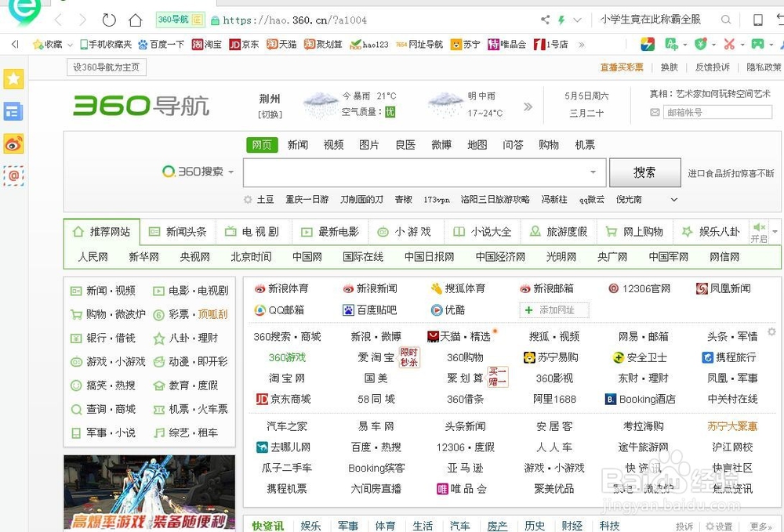Screen dimensions: 784x532
Task: Select the 视频 search tab
Action: point(333,145)
